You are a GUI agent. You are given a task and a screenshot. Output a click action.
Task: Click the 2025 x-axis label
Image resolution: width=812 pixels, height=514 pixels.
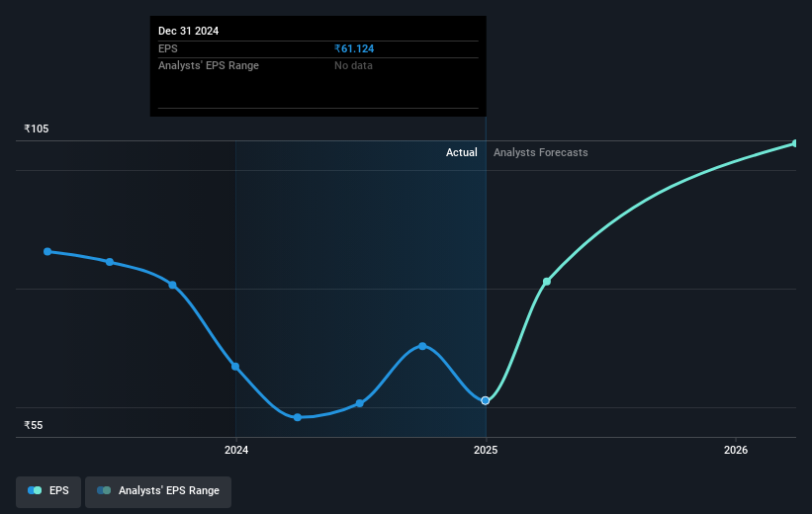486,450
